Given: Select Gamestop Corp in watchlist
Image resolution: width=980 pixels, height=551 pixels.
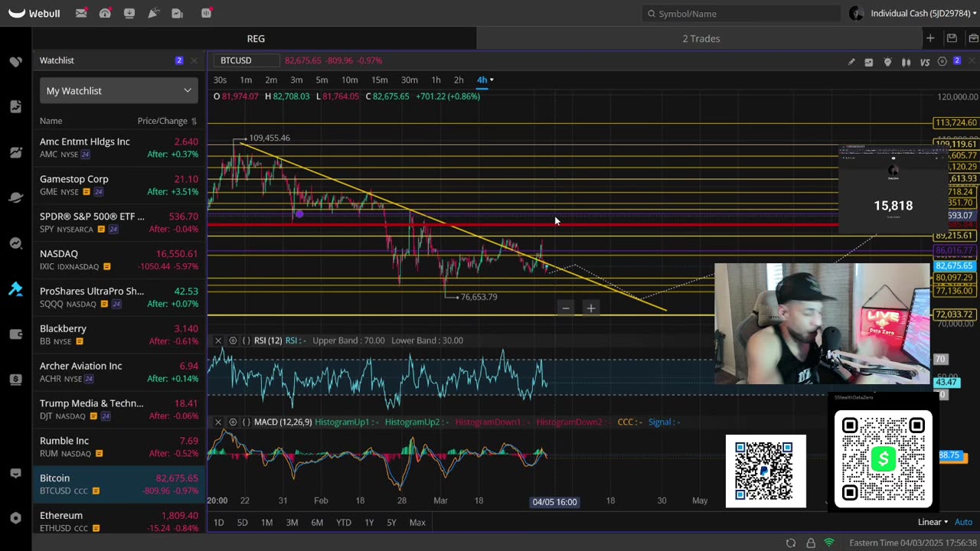Looking at the screenshot, I should coord(119,185).
